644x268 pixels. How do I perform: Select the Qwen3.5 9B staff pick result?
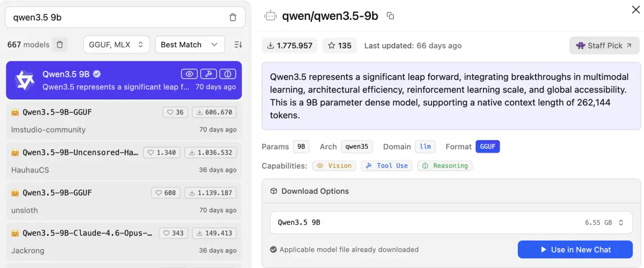(124, 80)
